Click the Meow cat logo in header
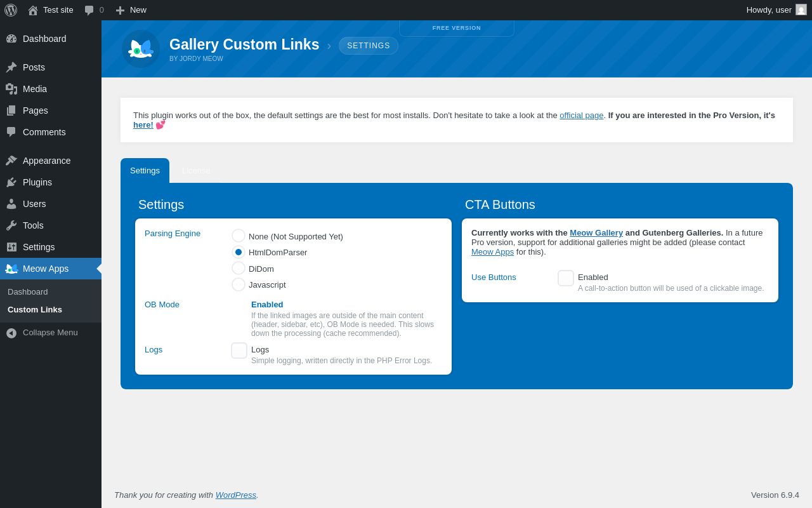Viewport: 812px width, 508px height. pos(141,49)
